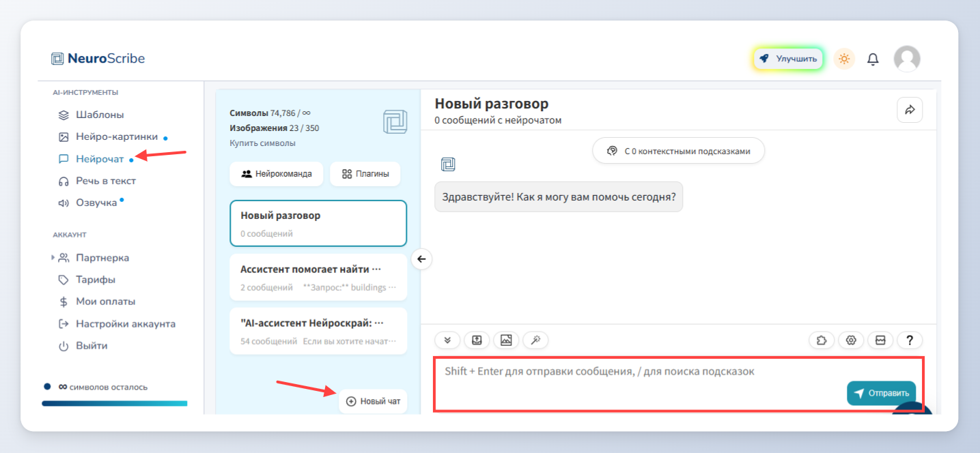This screenshot has height=453, width=980.
Task: Click the Улучшить upgrade button
Action: [x=788, y=59]
